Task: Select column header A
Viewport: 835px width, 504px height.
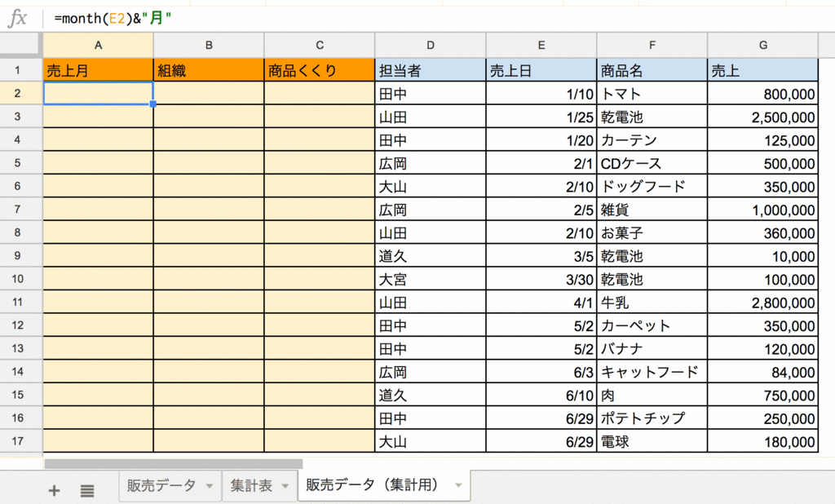Action: click(98, 45)
